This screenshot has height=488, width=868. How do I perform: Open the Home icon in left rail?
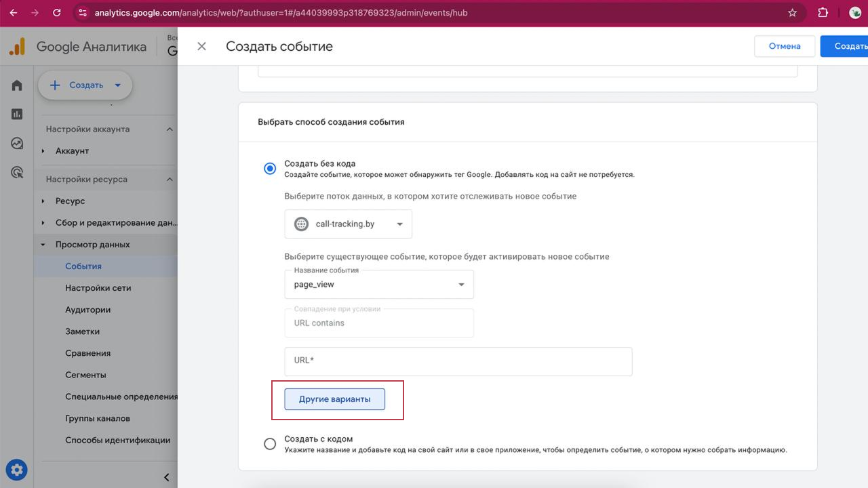[17, 85]
